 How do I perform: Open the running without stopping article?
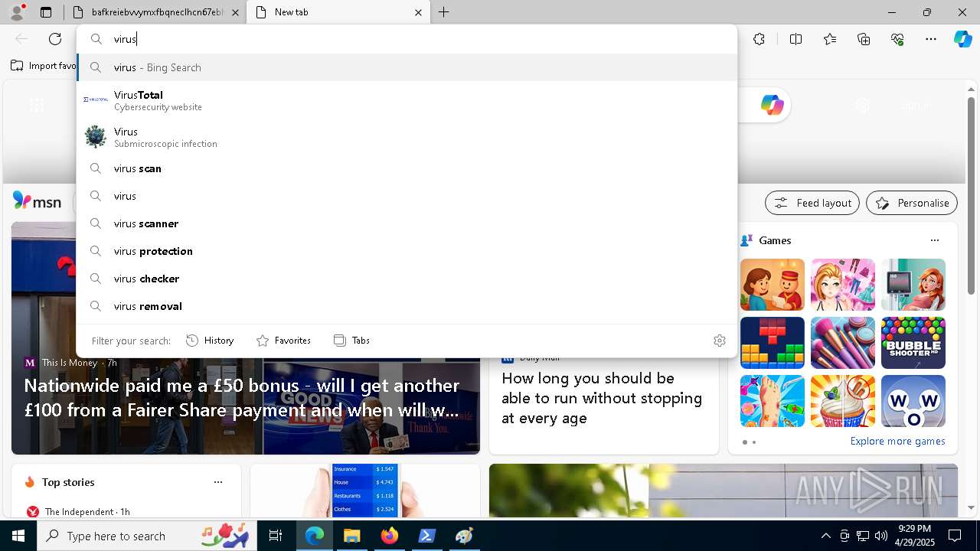coord(602,398)
